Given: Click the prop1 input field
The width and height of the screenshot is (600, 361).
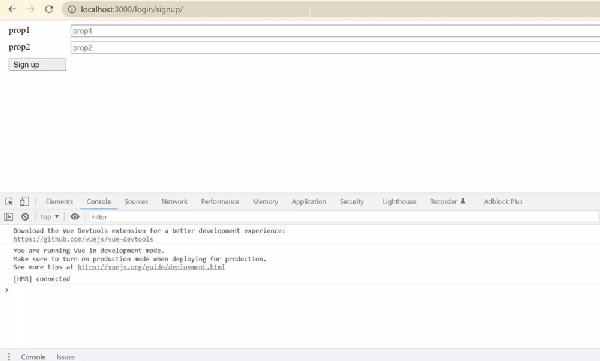Looking at the screenshot, I should [x=335, y=31].
